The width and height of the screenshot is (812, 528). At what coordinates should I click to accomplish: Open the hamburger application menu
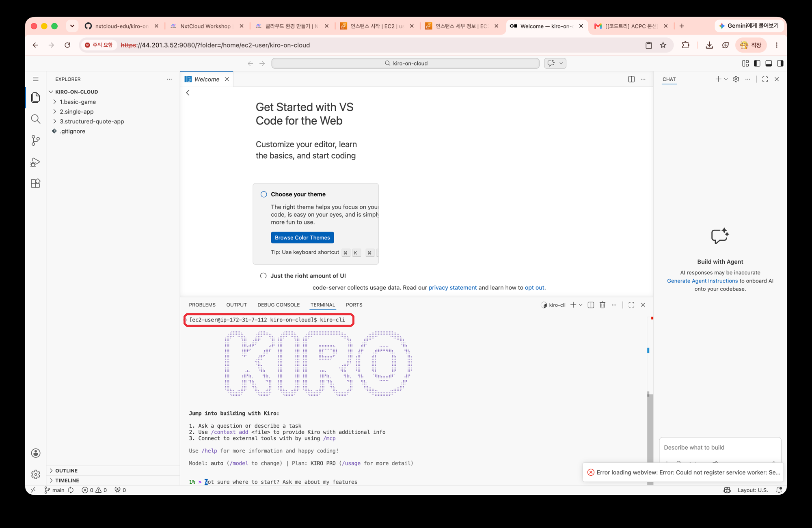pos(36,79)
